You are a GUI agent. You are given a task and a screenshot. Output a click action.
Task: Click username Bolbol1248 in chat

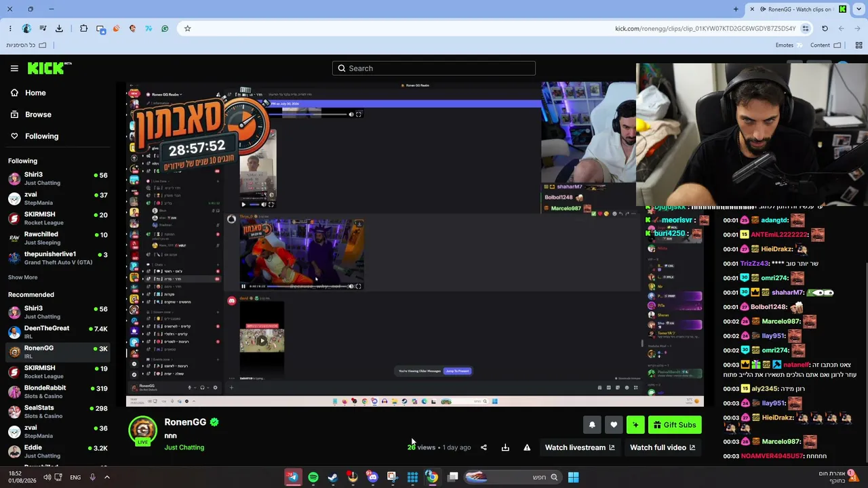(x=769, y=307)
